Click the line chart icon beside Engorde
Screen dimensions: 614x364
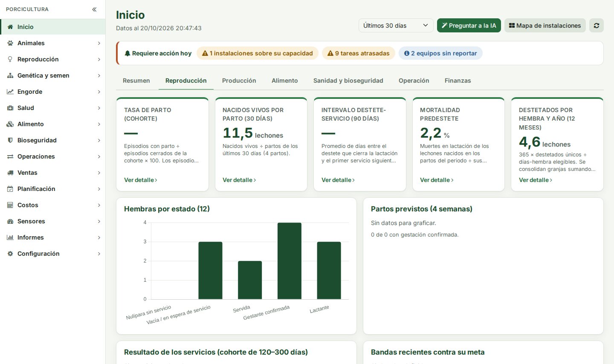coord(10,92)
